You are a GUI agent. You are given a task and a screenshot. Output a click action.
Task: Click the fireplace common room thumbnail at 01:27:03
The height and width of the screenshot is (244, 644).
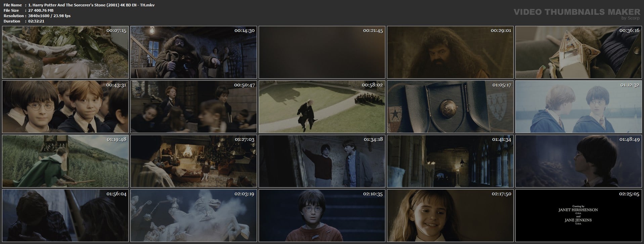click(194, 161)
